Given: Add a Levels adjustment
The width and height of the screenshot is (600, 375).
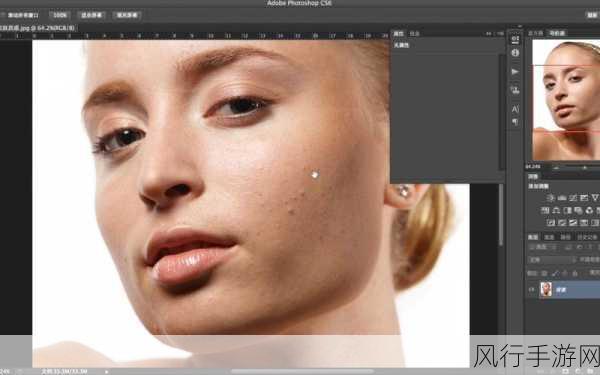Looking at the screenshot, I should pyautogui.click(x=562, y=198).
